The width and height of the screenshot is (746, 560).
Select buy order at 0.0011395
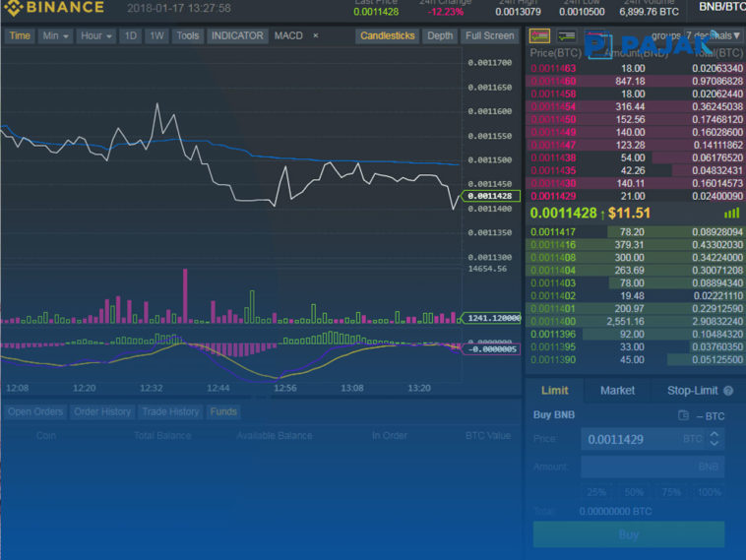click(636, 347)
